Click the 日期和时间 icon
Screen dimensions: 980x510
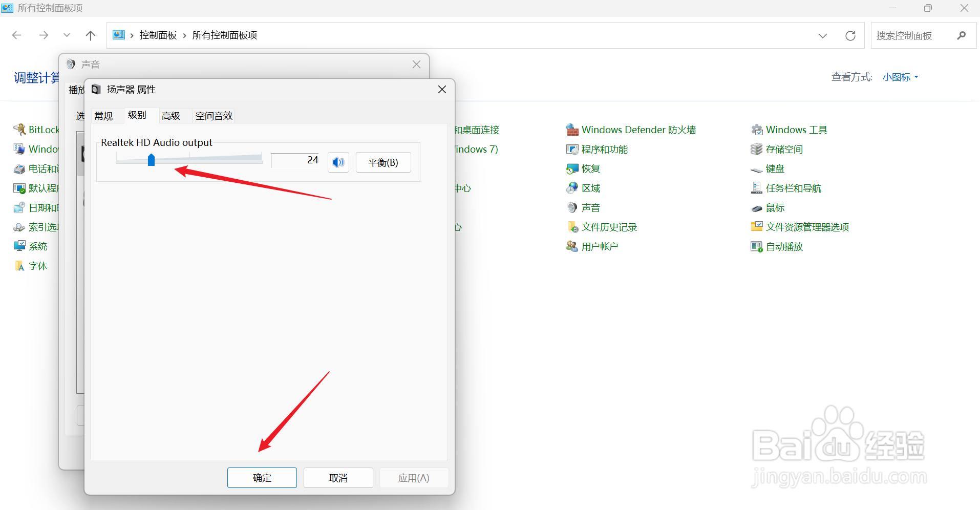(x=19, y=208)
